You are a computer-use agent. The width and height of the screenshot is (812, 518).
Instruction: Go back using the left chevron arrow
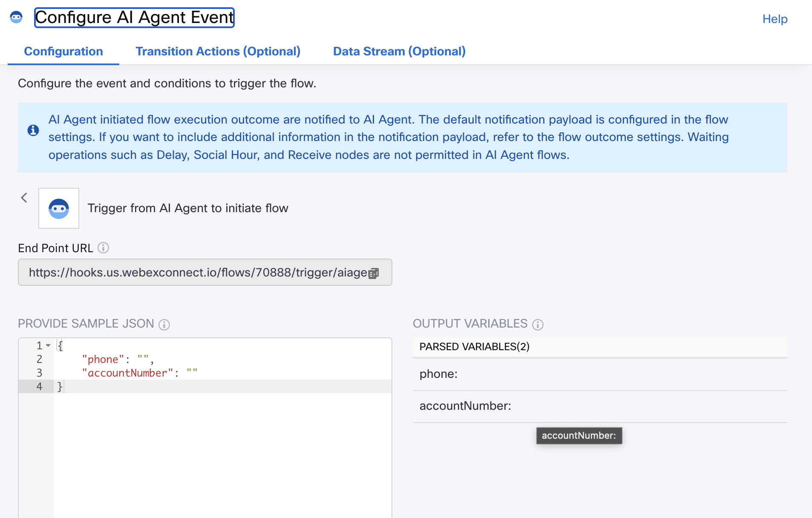24,198
